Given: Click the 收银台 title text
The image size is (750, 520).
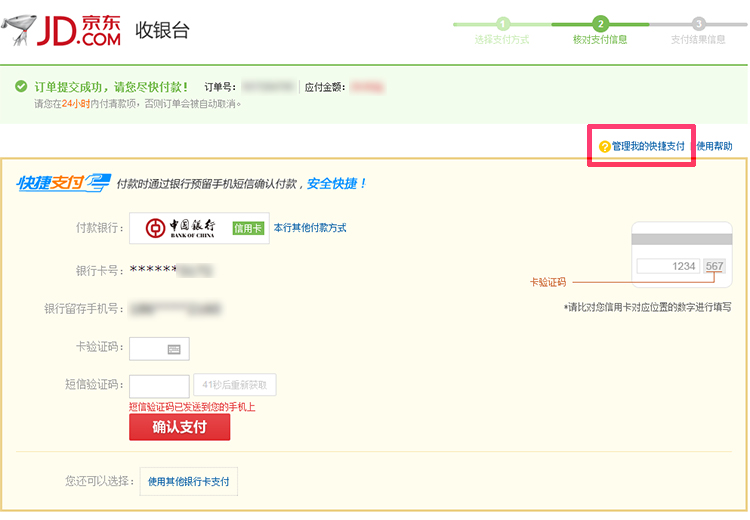Looking at the screenshot, I should pos(163,30).
